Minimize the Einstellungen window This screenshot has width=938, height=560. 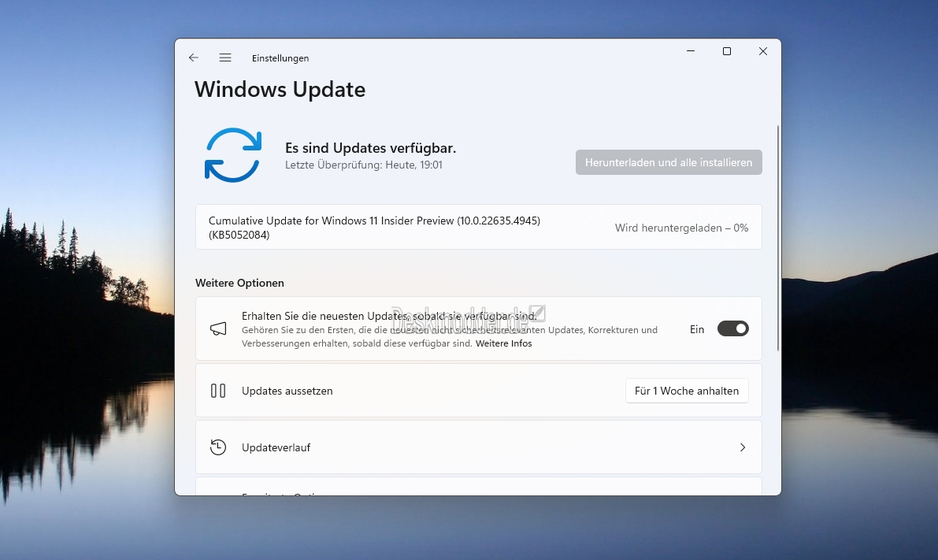691,51
